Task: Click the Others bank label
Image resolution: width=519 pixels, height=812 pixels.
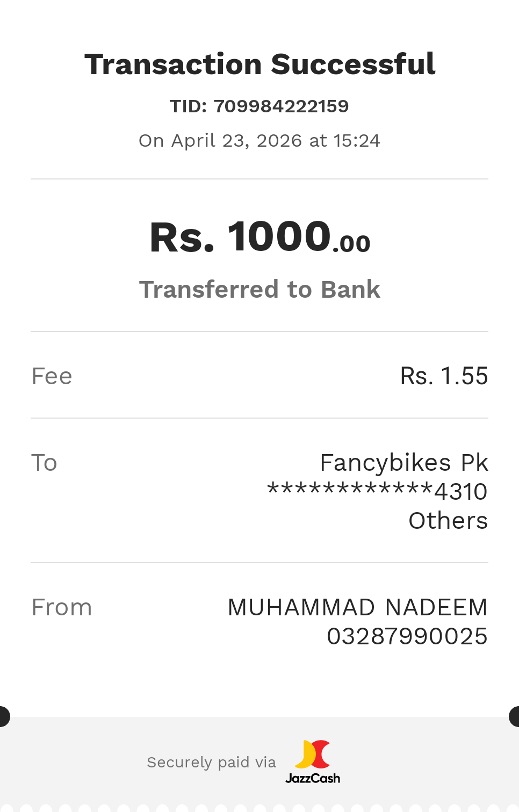Action: coord(448,521)
